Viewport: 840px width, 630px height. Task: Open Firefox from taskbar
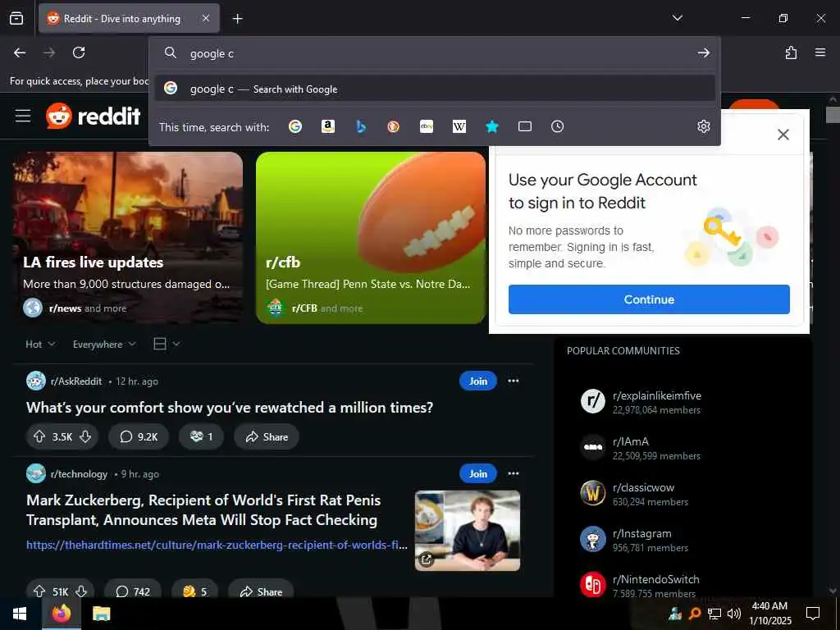62,614
